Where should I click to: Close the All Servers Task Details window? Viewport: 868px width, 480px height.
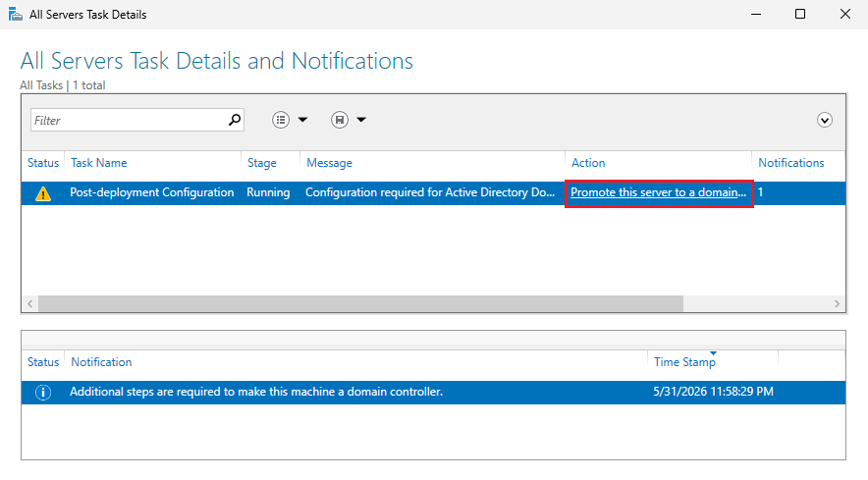click(x=844, y=14)
